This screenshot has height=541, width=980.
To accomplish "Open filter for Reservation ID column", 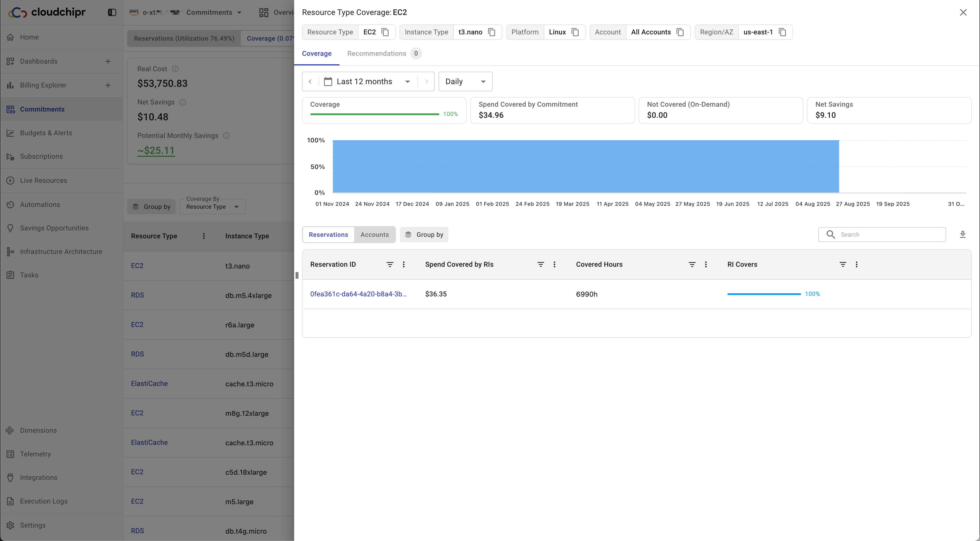I will (389, 265).
